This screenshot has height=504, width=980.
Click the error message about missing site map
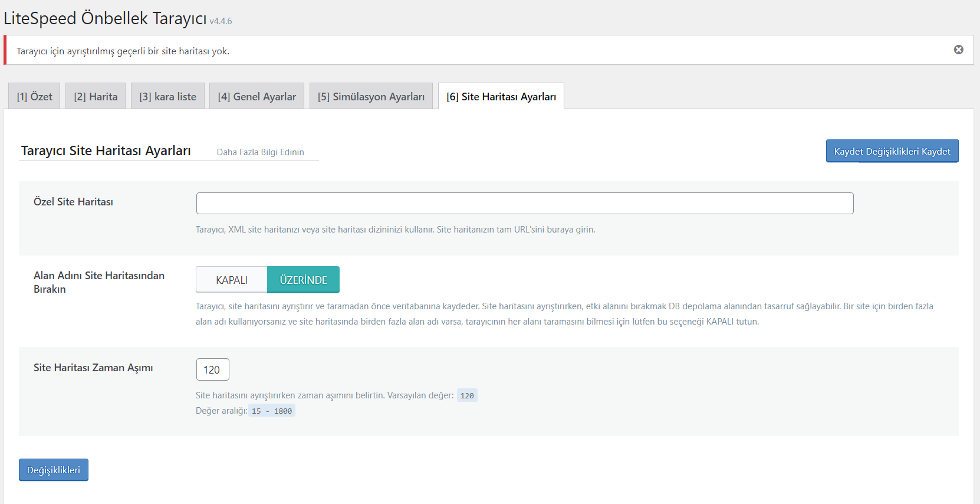123,51
